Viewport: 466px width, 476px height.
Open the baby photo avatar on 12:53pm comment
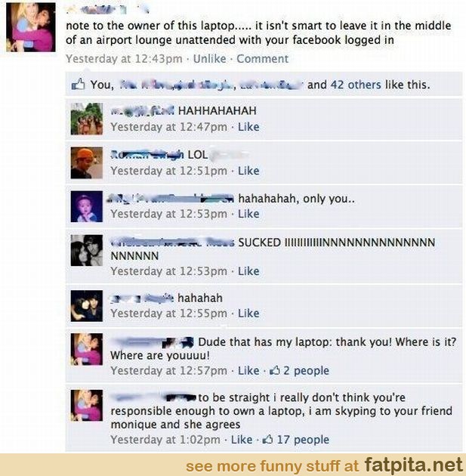point(87,206)
